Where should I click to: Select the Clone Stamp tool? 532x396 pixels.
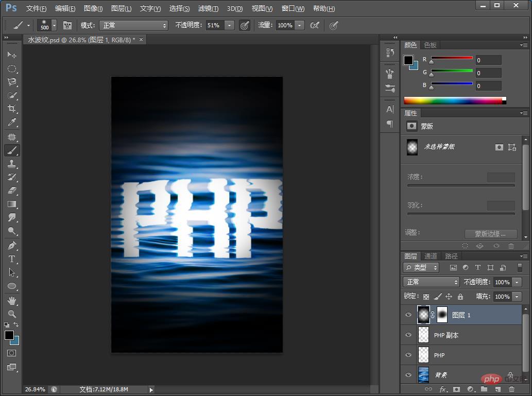tap(12, 164)
